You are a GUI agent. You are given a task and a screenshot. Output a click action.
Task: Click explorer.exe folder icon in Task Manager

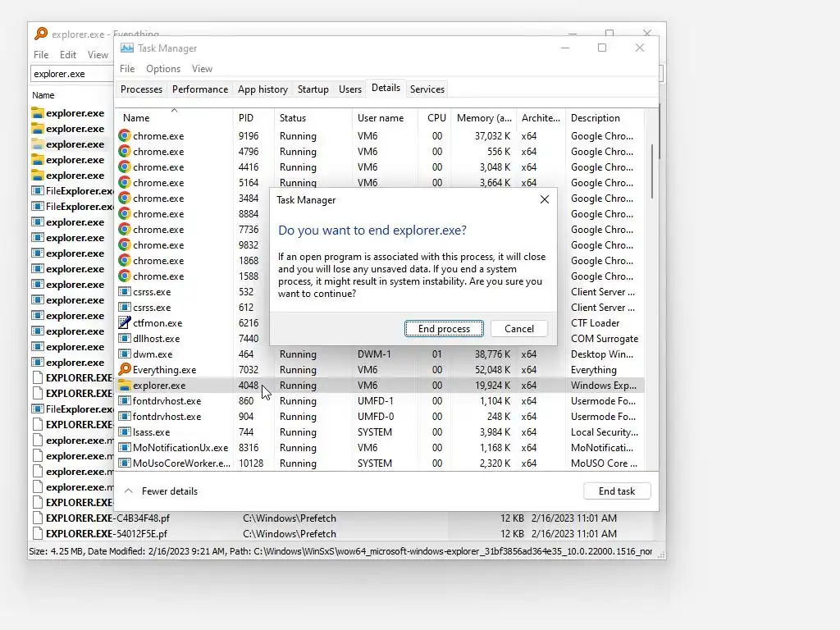pos(125,386)
